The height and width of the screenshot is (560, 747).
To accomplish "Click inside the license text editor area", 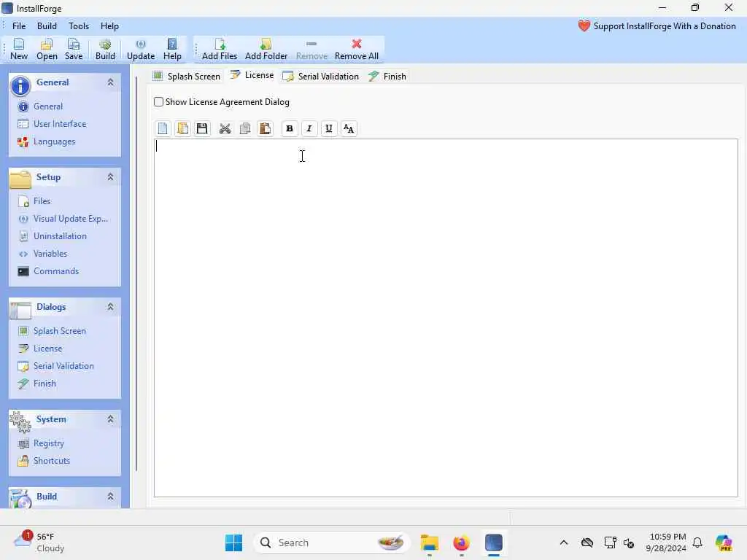I will (446, 318).
